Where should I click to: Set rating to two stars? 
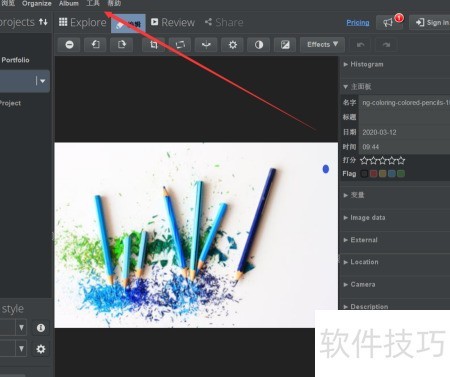[x=374, y=161]
